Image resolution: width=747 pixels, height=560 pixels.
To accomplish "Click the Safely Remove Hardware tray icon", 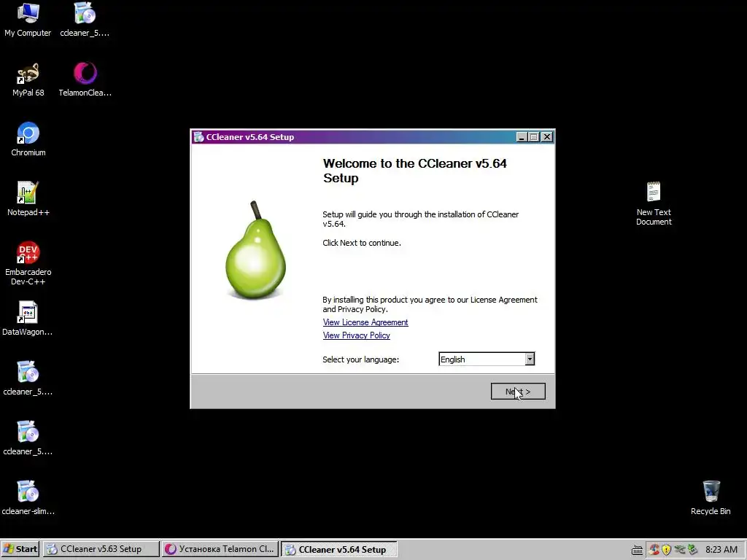I will pos(680,550).
